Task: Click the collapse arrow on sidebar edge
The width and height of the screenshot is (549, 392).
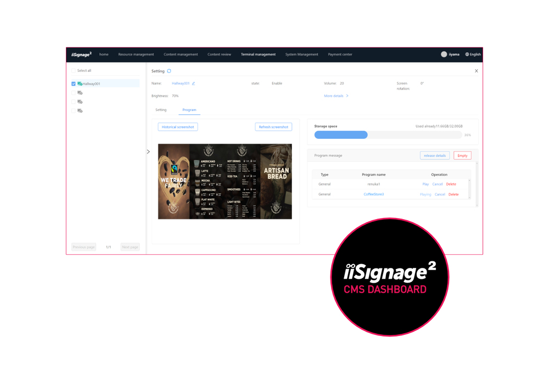Action: pos(148,152)
